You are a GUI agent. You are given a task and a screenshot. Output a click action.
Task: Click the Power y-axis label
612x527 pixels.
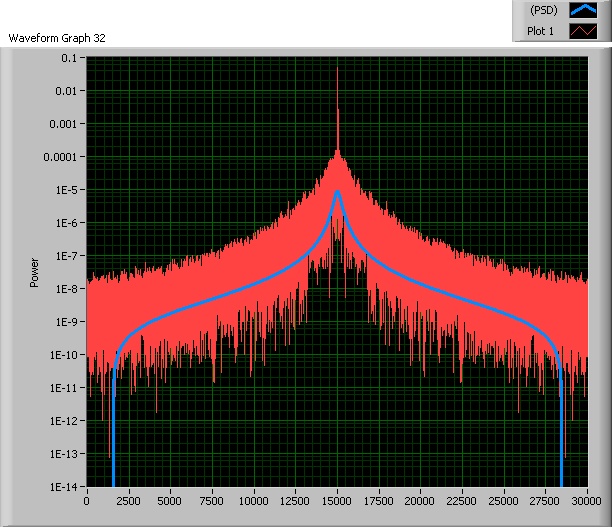tap(34, 273)
